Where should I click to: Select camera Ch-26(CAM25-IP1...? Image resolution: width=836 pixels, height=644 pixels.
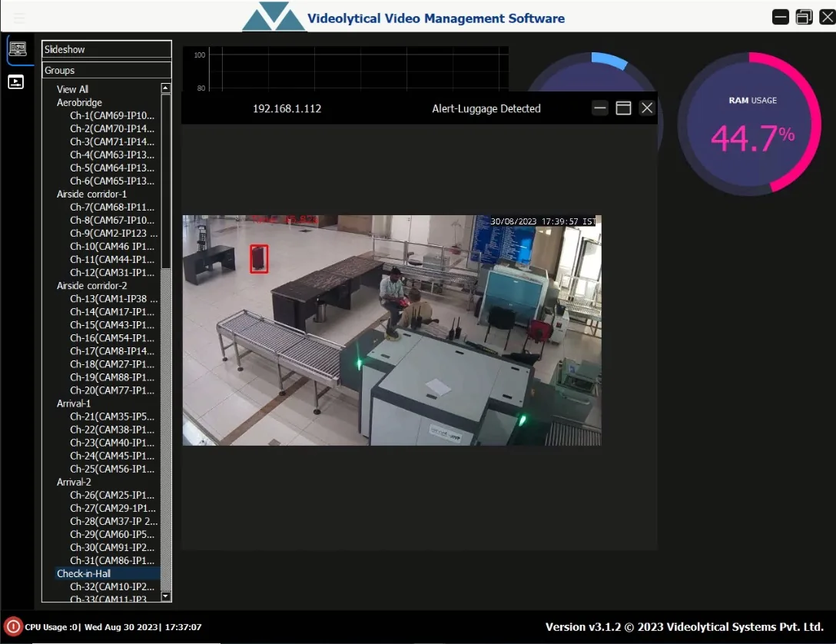click(x=112, y=495)
